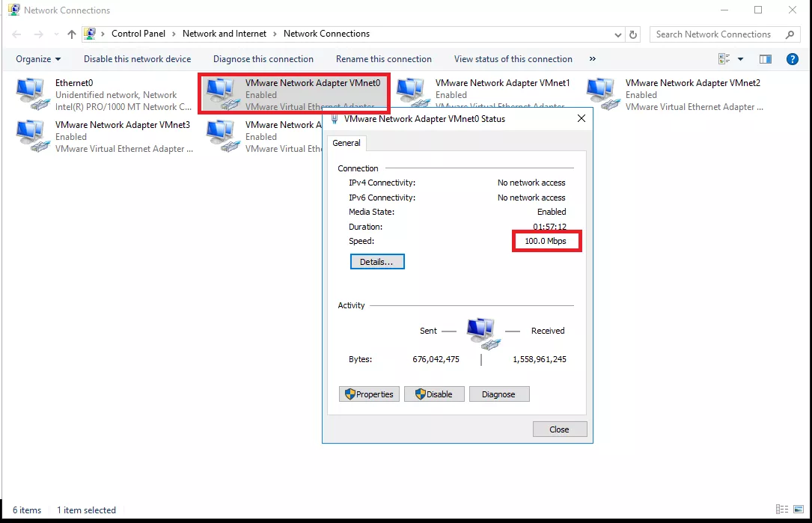The width and height of the screenshot is (812, 523).
Task: Click Rename this connection
Action: tap(383, 59)
